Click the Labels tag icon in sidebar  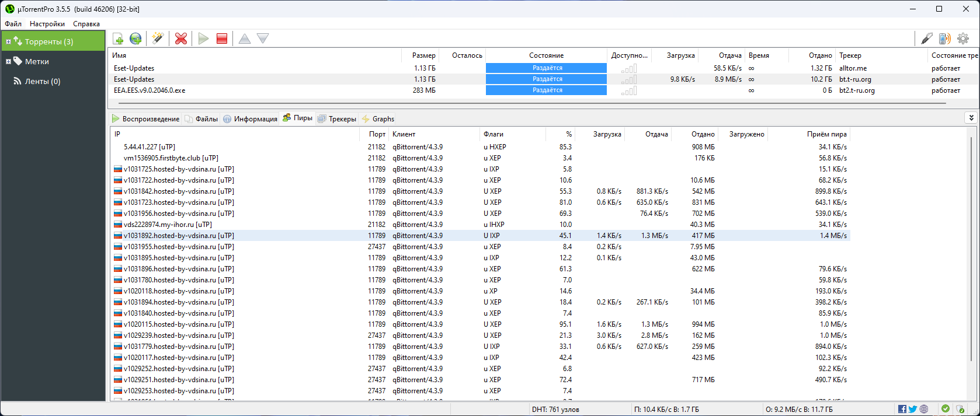18,61
